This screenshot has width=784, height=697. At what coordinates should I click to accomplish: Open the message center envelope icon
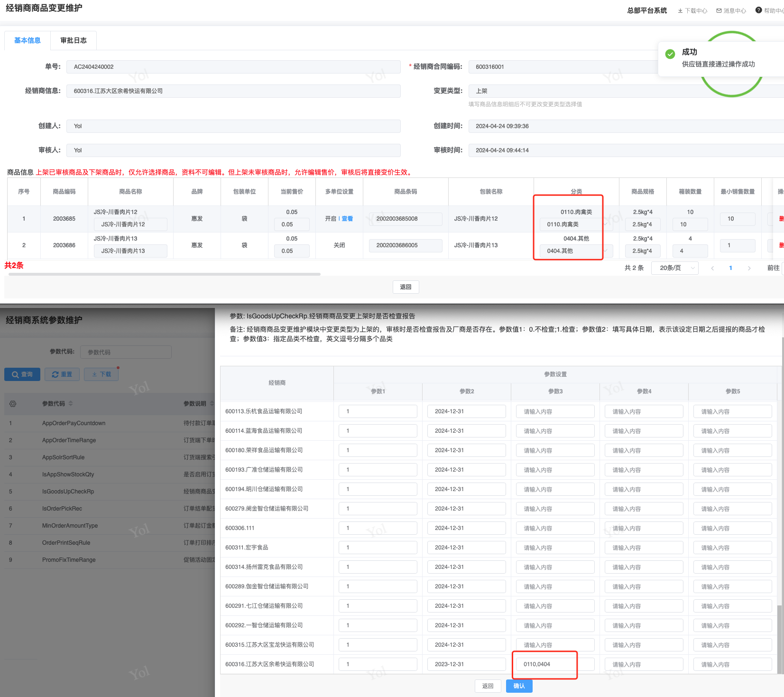tap(719, 10)
